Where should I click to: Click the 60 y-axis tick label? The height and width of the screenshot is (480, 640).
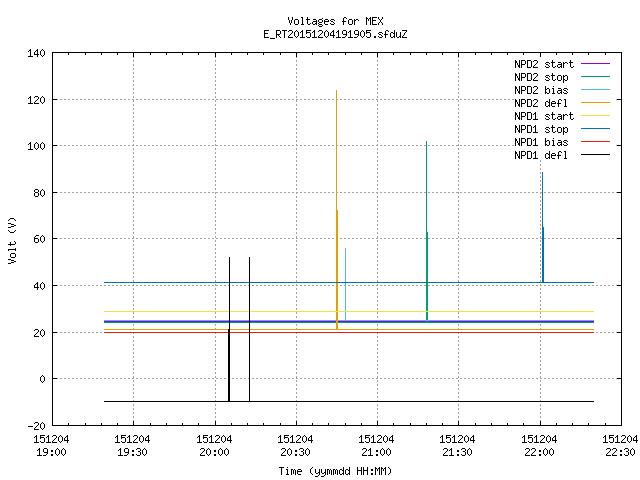39,239
